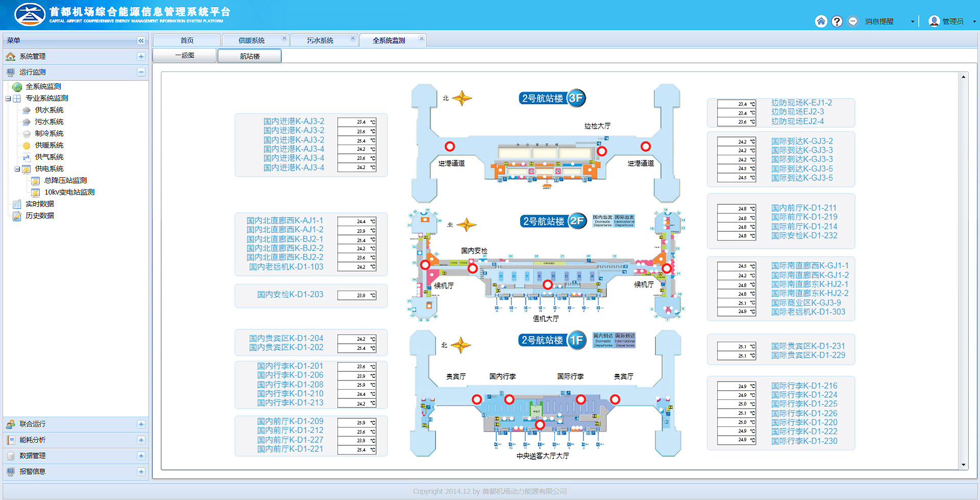Click the 国内安检K-D1-203 temperature field
Image resolution: width=980 pixels, height=500 pixels.
356,295
